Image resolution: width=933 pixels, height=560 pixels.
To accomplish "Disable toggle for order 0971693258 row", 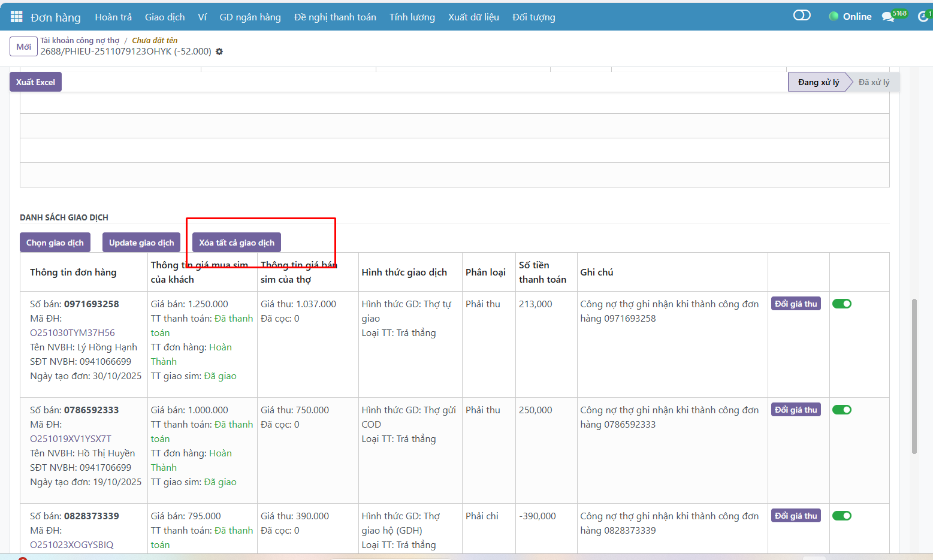I will (841, 304).
